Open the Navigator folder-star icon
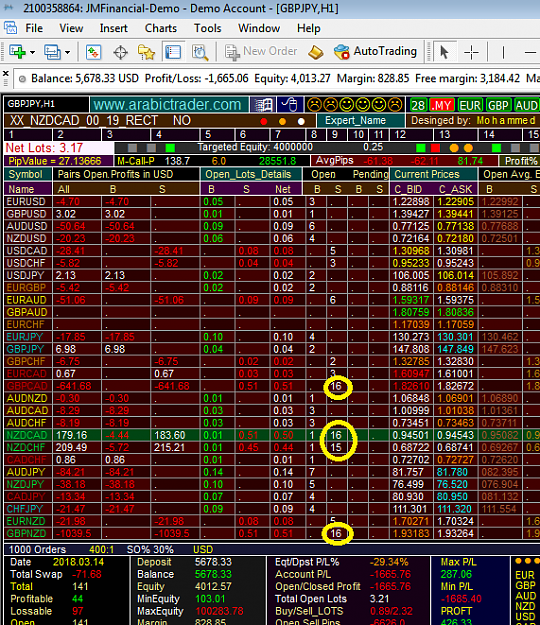This screenshot has width=540, height=625. (x=146, y=52)
